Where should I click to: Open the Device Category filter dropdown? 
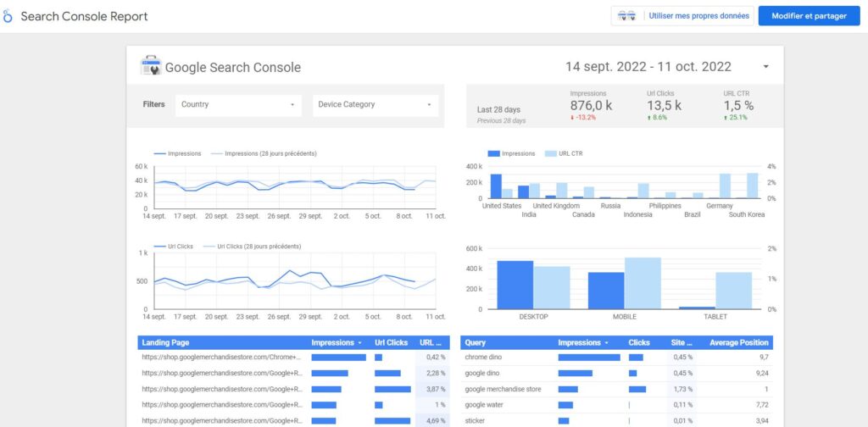[375, 105]
